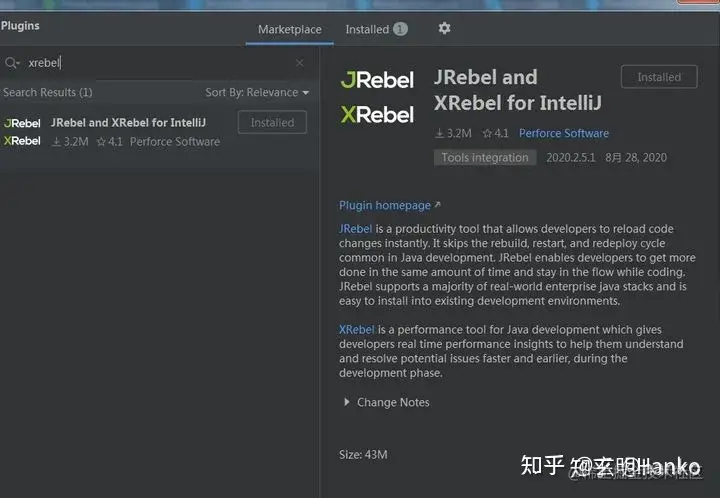Open the plugins settings gear menu
This screenshot has width=720, height=498.
[444, 28]
